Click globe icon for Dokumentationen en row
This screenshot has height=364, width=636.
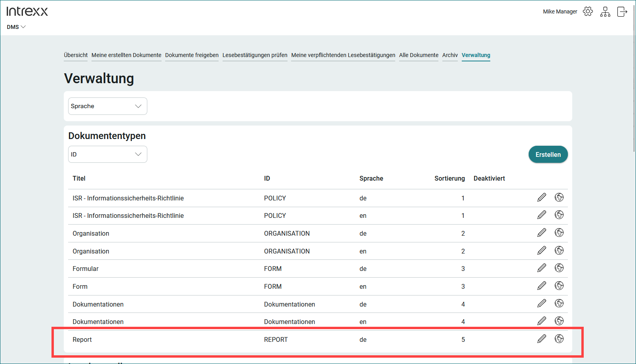click(559, 321)
